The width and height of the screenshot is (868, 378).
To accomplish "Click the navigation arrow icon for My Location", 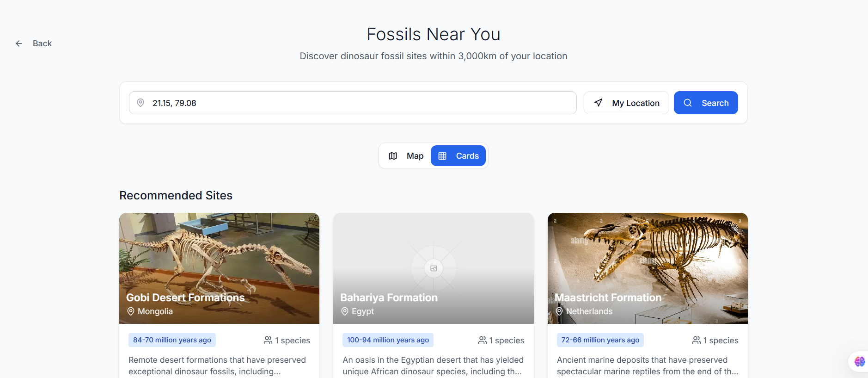I will pos(598,103).
